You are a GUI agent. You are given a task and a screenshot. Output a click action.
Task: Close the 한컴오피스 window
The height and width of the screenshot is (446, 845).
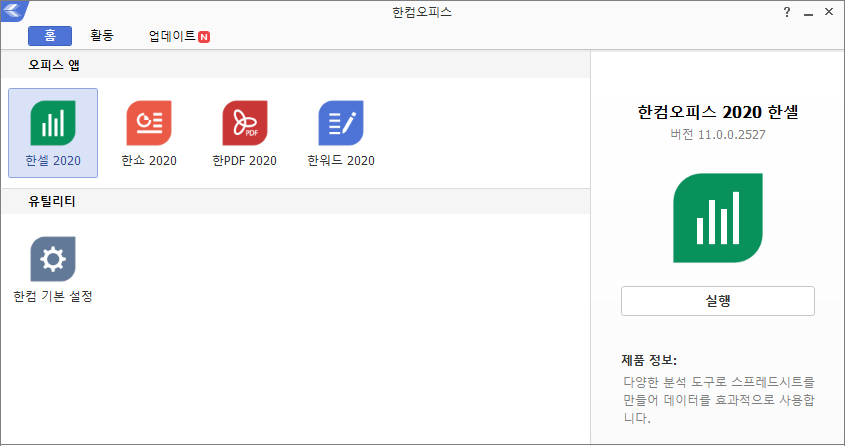829,12
